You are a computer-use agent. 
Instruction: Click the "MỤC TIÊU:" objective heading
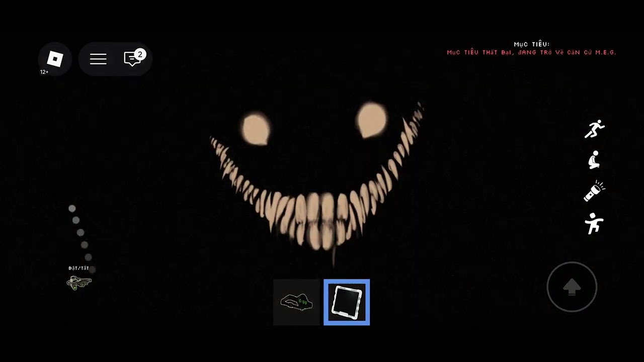click(532, 44)
